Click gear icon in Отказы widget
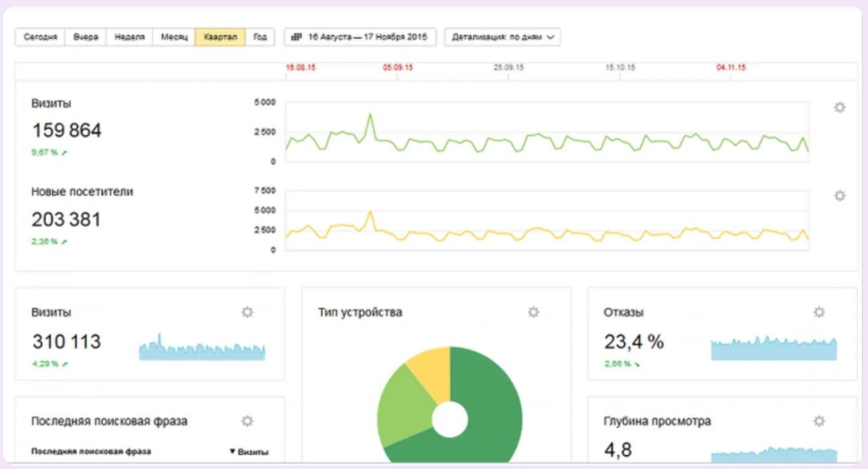Screen dimensions: 868x469 click(x=819, y=312)
